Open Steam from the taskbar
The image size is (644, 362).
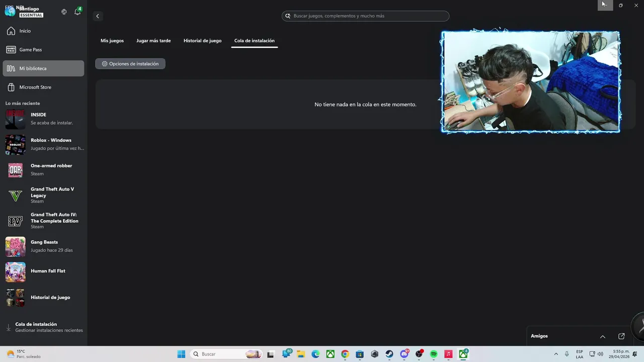(x=389, y=354)
